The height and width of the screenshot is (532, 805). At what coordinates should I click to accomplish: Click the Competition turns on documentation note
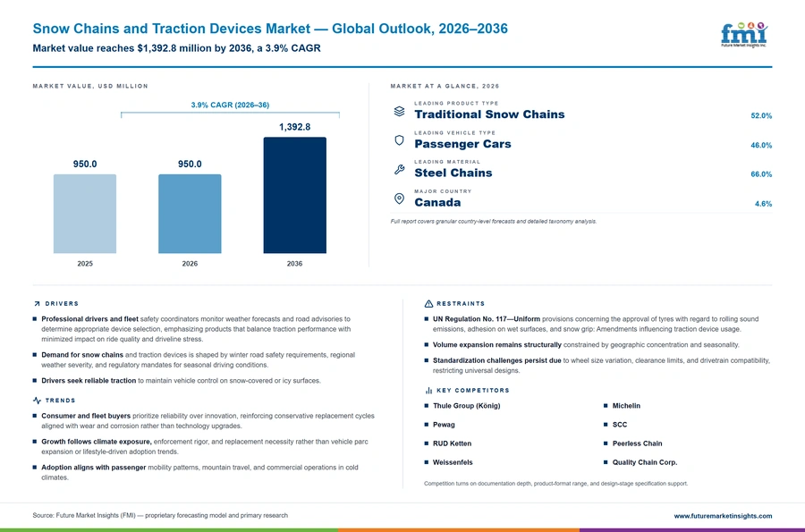click(x=556, y=484)
